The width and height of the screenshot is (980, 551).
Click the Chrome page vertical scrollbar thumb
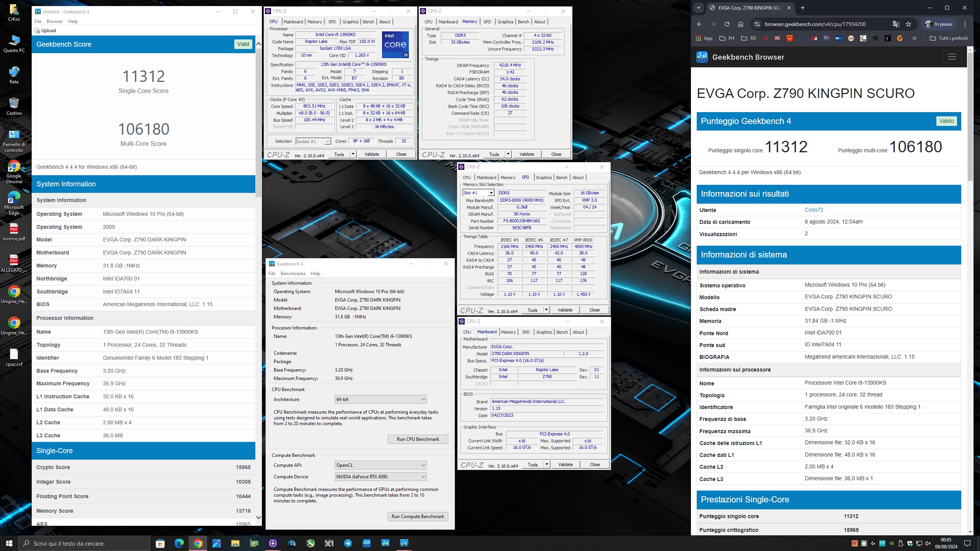pos(970,117)
